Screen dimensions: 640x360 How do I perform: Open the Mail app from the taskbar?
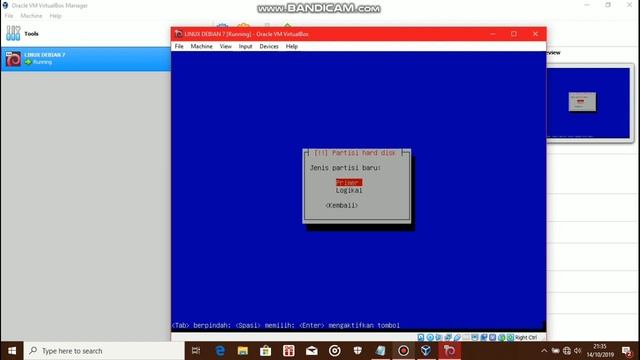[311, 351]
